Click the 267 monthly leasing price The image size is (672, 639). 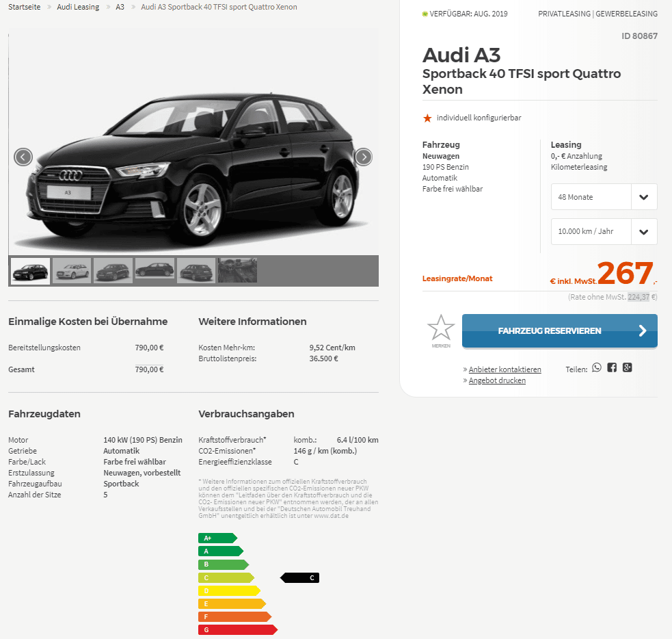(x=625, y=273)
